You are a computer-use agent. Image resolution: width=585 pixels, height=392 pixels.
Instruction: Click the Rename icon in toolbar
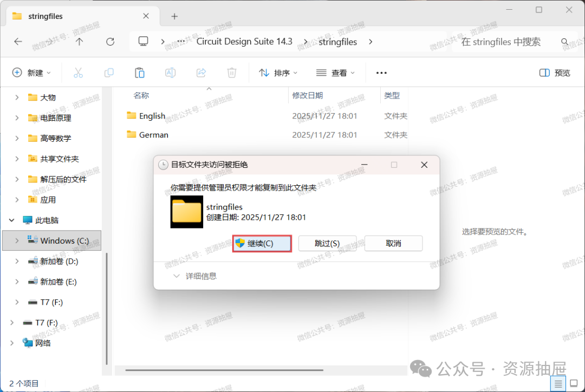tap(170, 73)
